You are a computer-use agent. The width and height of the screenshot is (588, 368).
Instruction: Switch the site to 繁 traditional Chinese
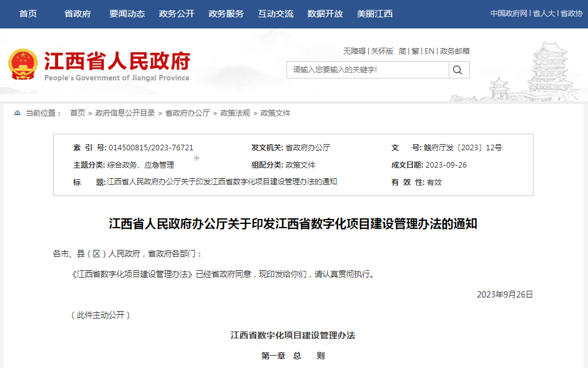(x=415, y=51)
